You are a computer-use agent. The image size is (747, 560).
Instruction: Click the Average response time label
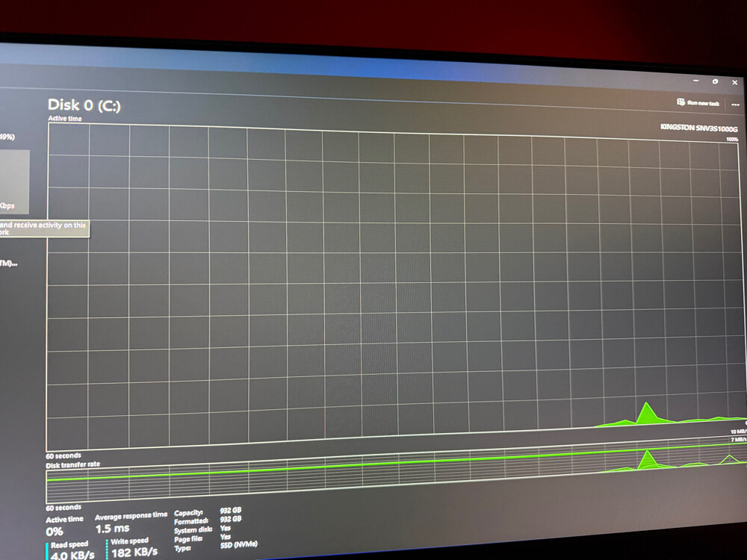pyautogui.click(x=131, y=516)
